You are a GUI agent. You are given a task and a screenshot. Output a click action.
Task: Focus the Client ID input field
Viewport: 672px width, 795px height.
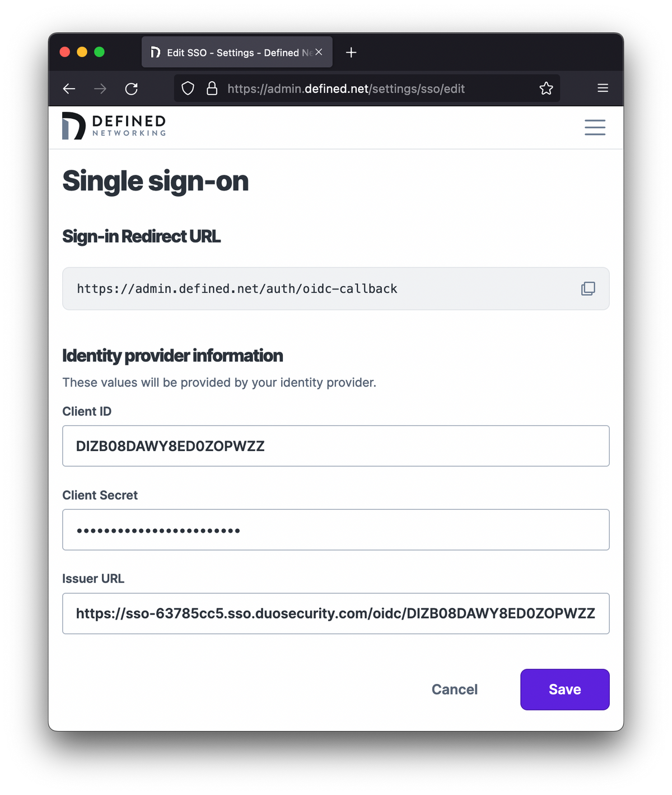(x=336, y=446)
